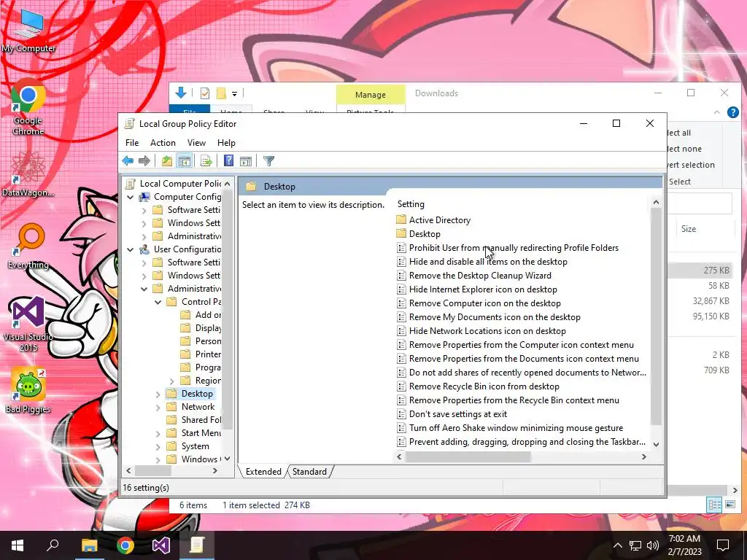
Task: Click the network tray icon
Action: [635, 545]
